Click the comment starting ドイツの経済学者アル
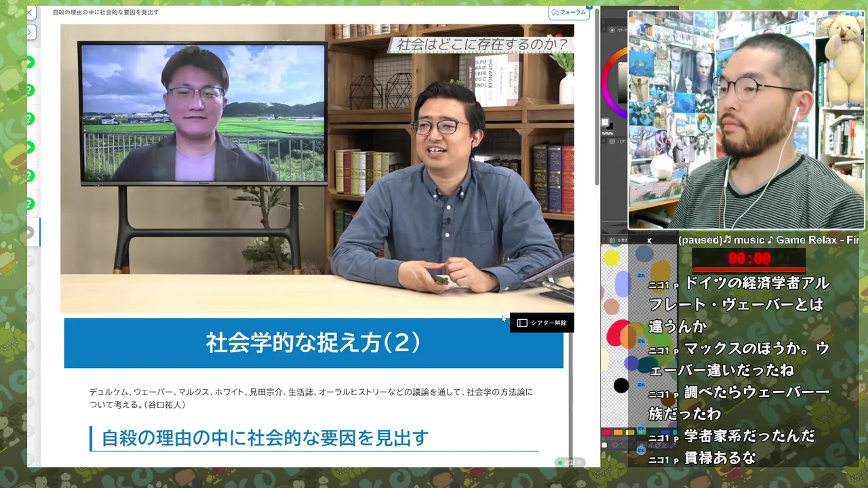Image resolution: width=868 pixels, height=488 pixels. tap(739, 304)
